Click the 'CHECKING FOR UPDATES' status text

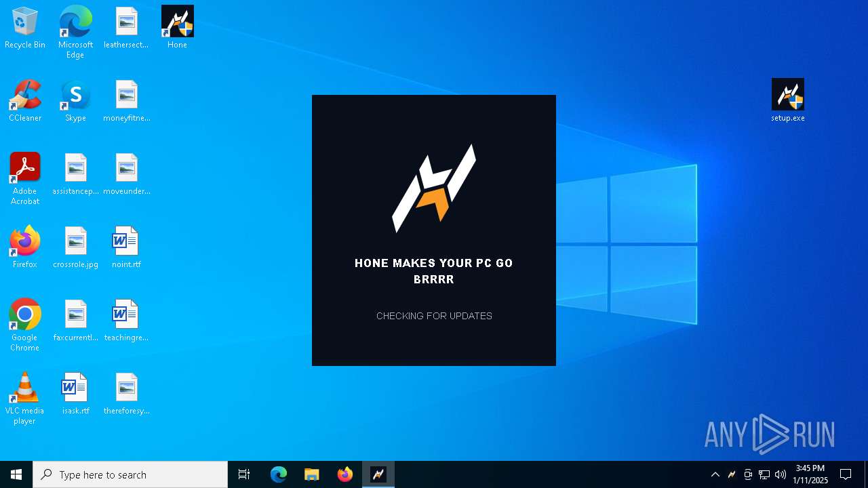click(x=434, y=316)
